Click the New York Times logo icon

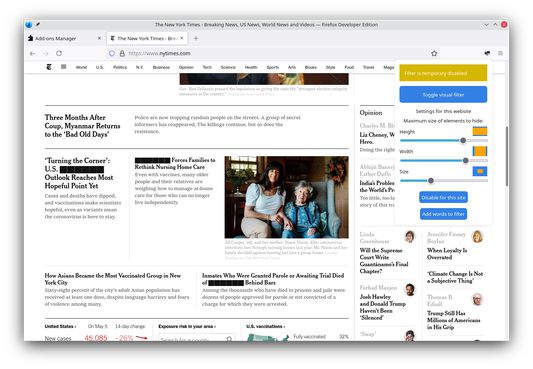(x=49, y=67)
